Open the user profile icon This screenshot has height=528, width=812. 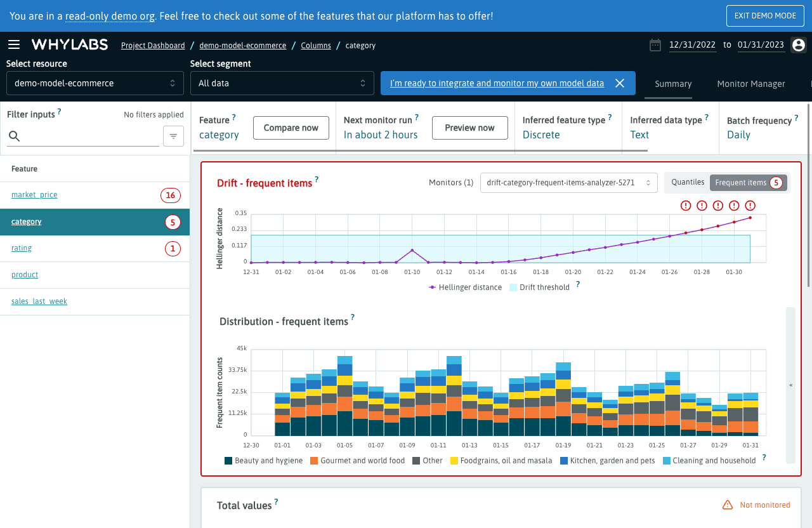tap(798, 44)
